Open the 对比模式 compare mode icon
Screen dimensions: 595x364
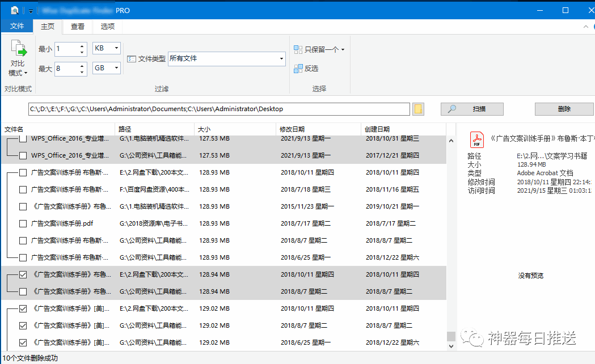18,48
